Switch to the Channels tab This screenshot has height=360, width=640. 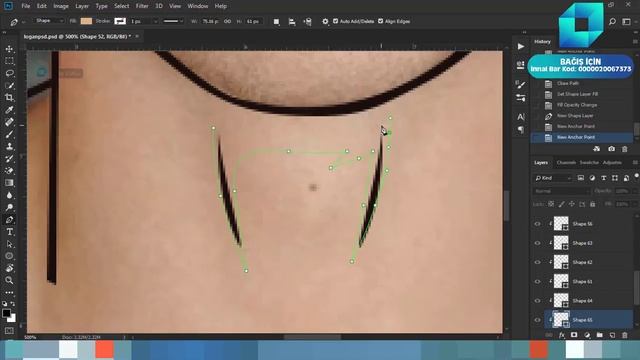[566, 162]
